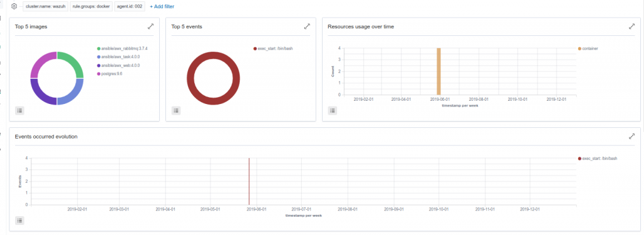Select the rule.groups: docker filter pill

coord(91,6)
